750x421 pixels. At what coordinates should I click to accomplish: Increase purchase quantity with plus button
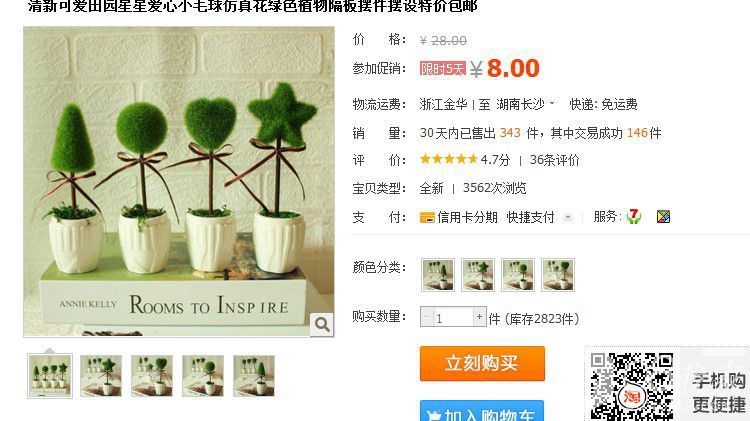coord(479,317)
